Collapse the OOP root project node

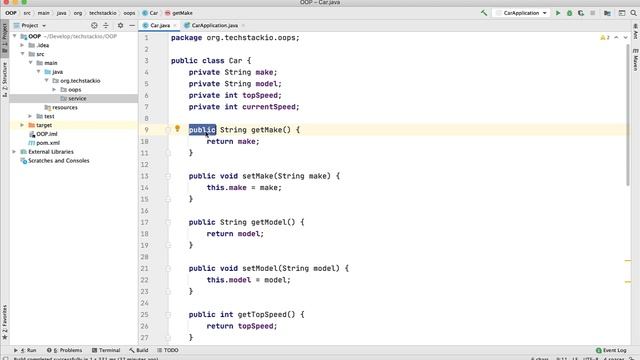point(15,36)
